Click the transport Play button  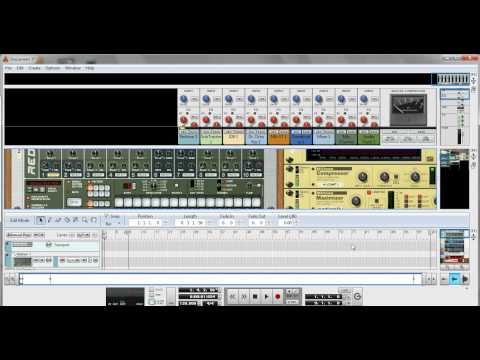(x=266, y=296)
